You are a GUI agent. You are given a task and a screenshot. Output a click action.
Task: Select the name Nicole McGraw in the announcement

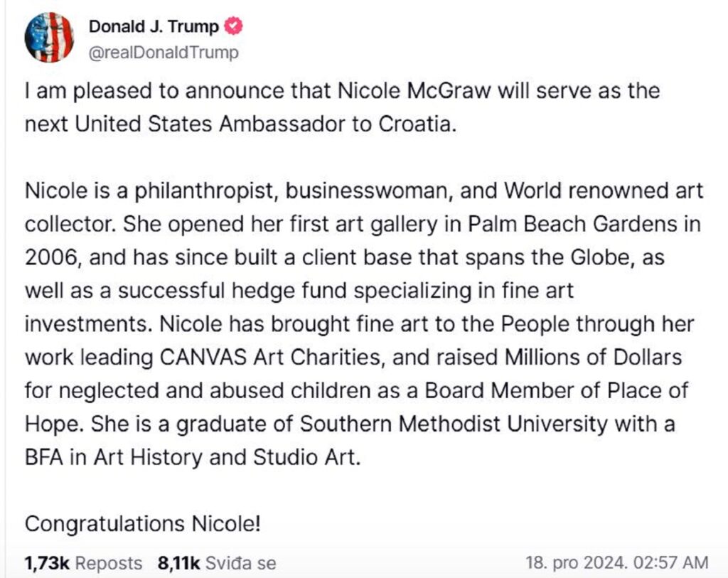point(414,90)
